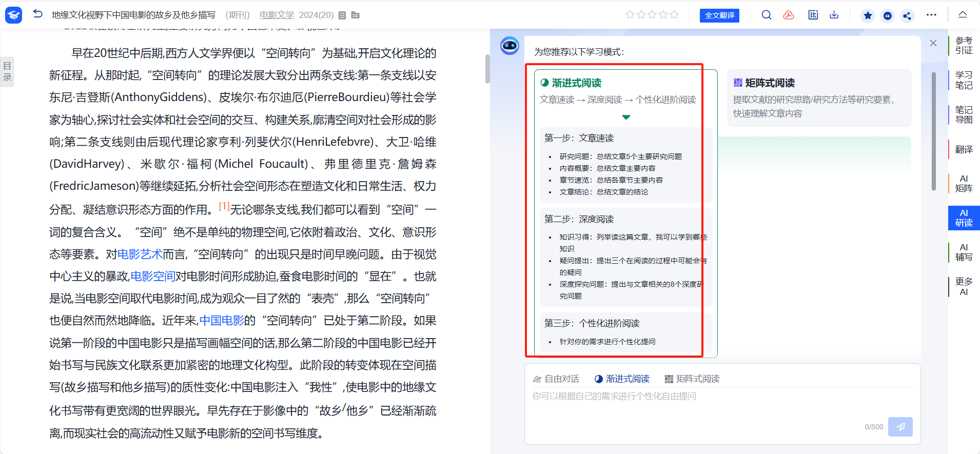The width and height of the screenshot is (980, 454).
Task: Send message with paper plane icon
Action: click(900, 427)
